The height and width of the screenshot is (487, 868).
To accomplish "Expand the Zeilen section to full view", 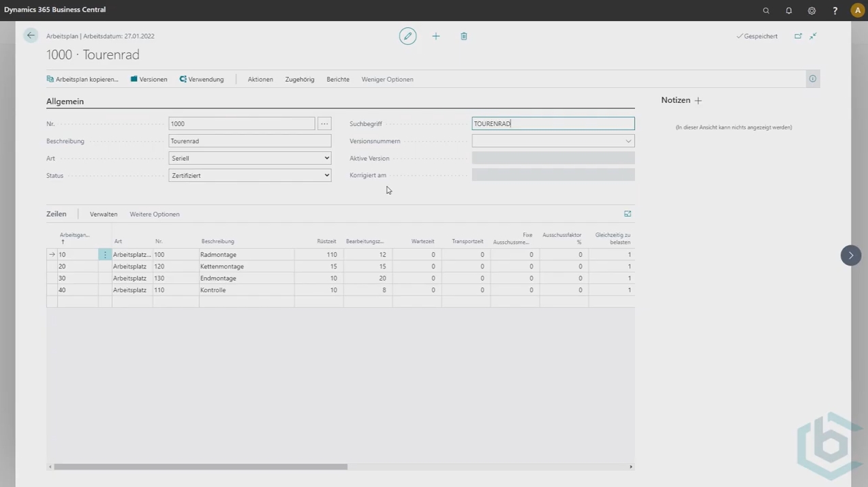I will (x=627, y=214).
